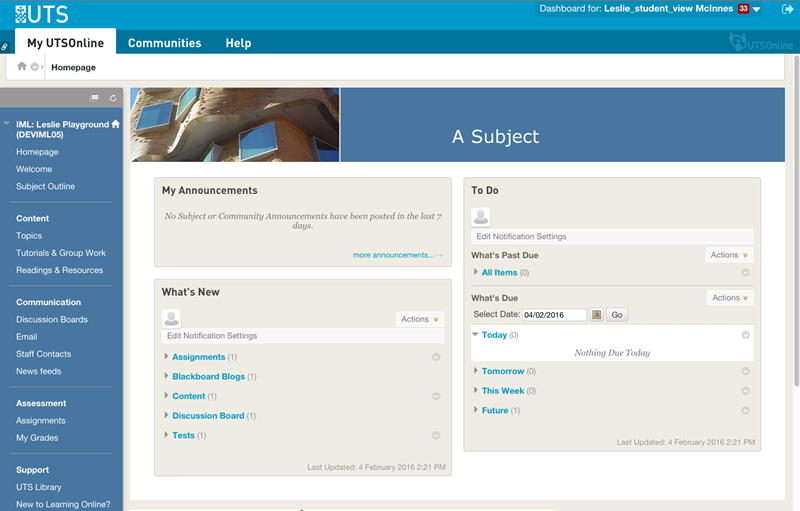The width and height of the screenshot is (800, 511).
Task: Open the Actions dropdown in What's New
Action: point(419,319)
